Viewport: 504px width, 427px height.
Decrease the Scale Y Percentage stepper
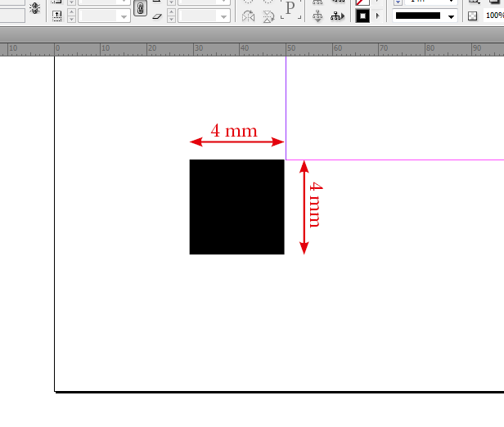click(x=72, y=19)
